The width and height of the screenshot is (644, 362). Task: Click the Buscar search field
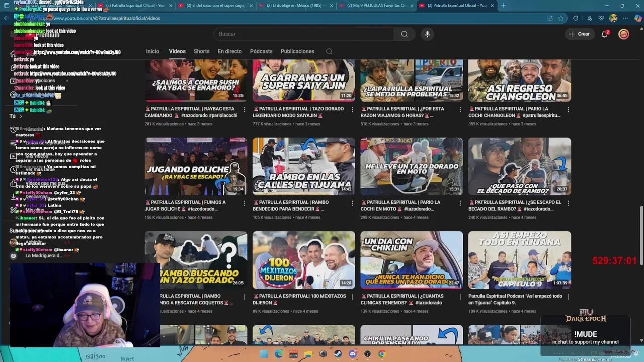click(x=304, y=34)
